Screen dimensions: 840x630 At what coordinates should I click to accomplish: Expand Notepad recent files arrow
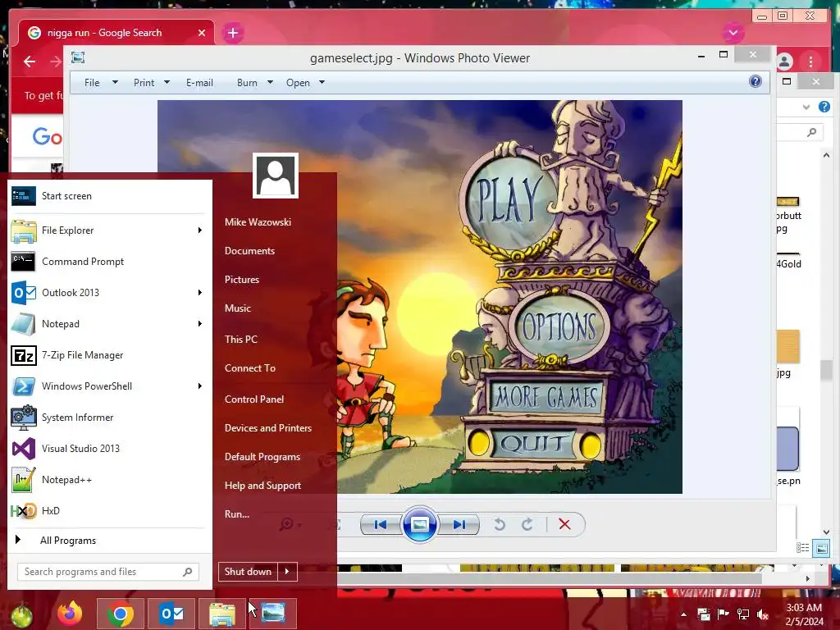[x=200, y=323]
